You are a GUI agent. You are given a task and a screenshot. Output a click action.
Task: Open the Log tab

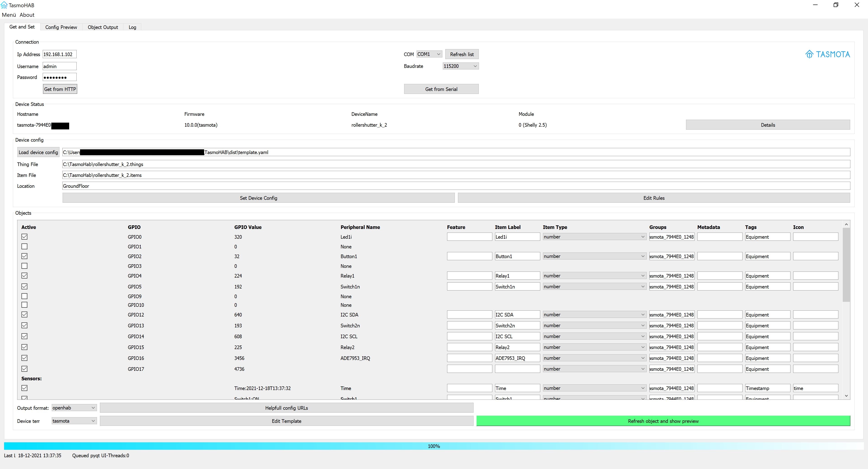[x=132, y=27]
